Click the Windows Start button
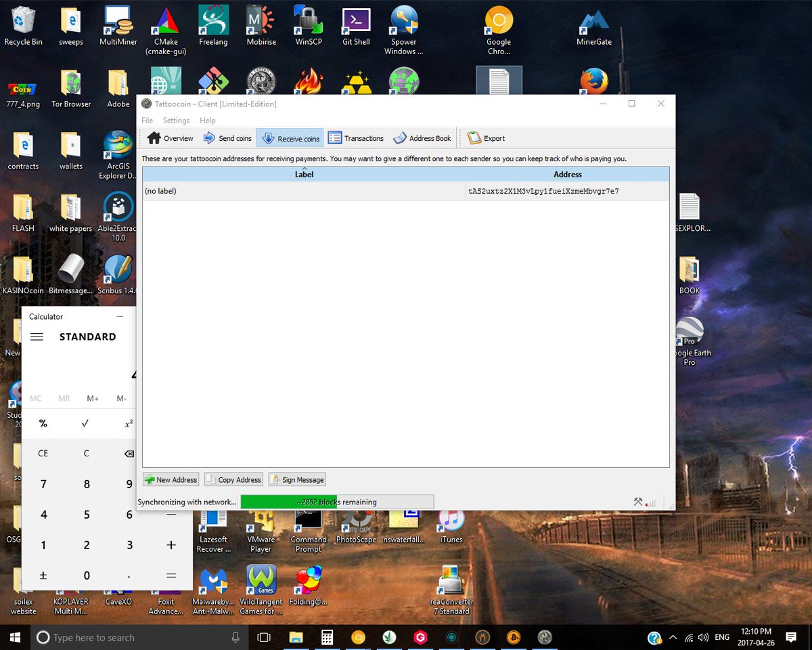The width and height of the screenshot is (812, 650). click(x=15, y=637)
